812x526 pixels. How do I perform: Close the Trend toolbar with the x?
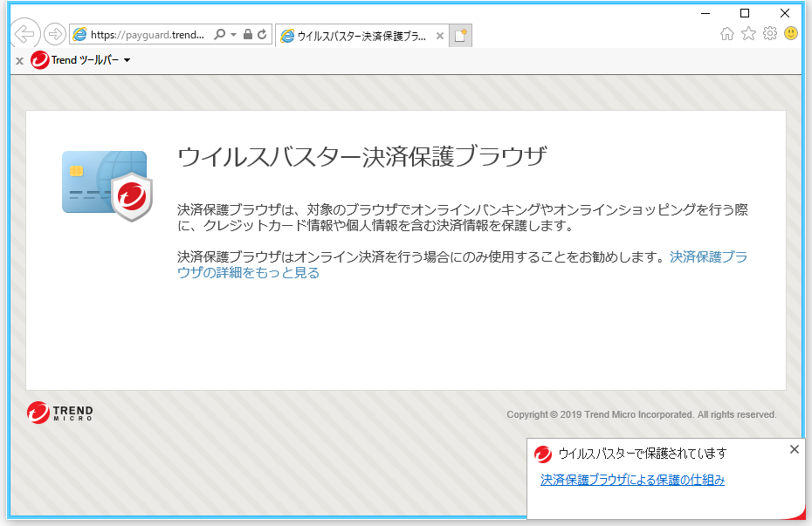[x=19, y=61]
